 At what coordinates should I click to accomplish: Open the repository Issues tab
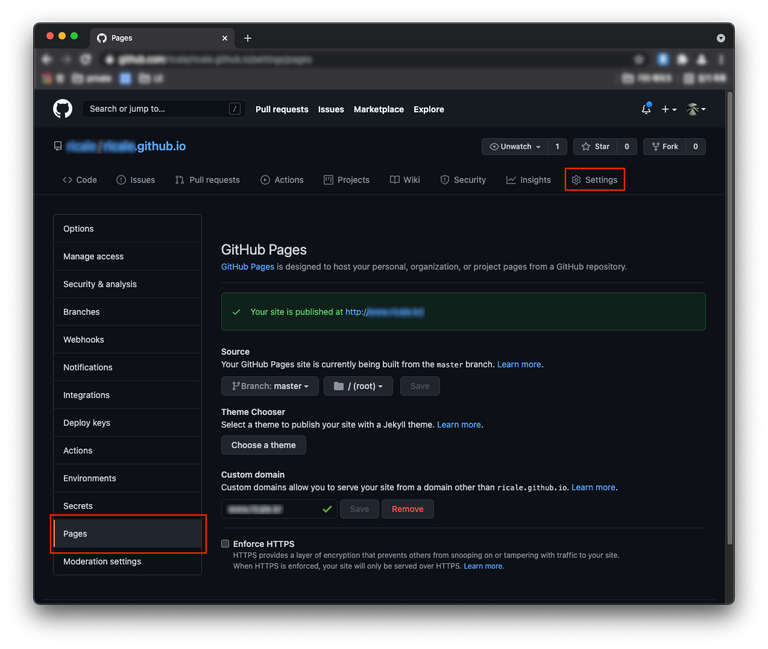[136, 180]
